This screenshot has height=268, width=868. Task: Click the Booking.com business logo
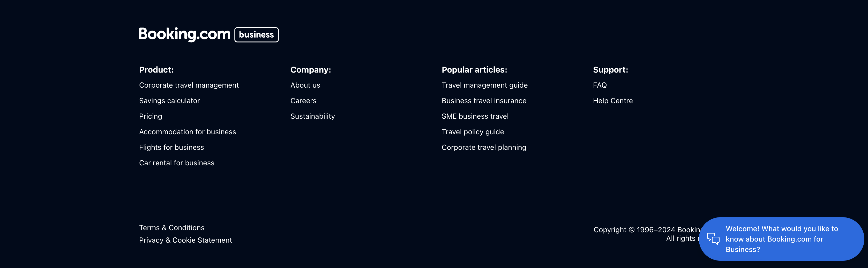pos(208,34)
